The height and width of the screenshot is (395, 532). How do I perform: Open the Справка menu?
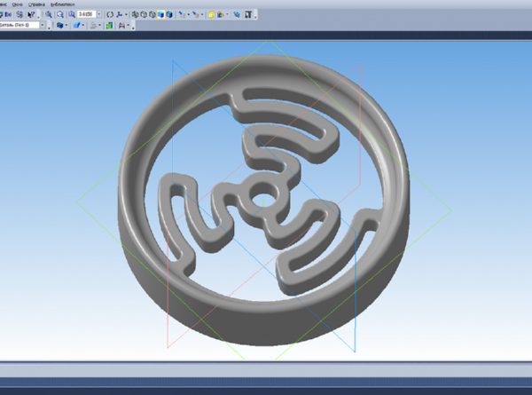[x=36, y=4]
